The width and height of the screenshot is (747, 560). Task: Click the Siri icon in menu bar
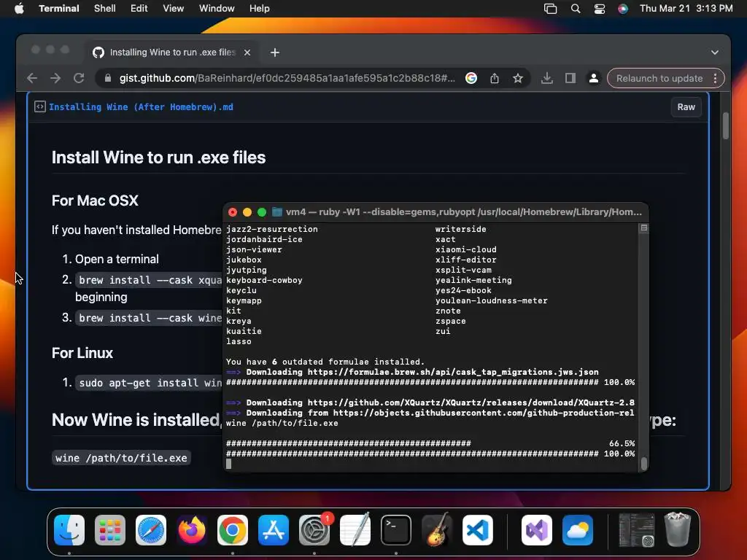tap(623, 9)
